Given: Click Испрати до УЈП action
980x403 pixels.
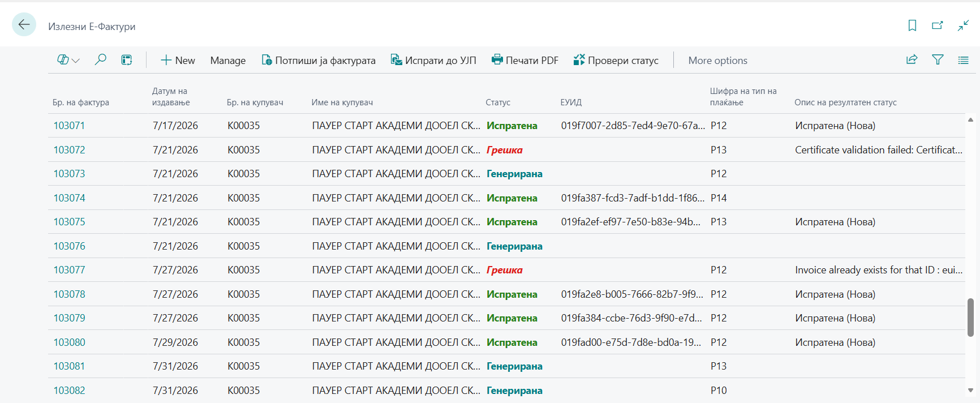Looking at the screenshot, I should 433,61.
